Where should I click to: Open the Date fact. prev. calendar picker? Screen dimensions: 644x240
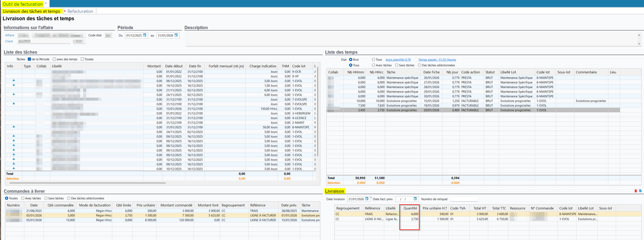point(415,199)
